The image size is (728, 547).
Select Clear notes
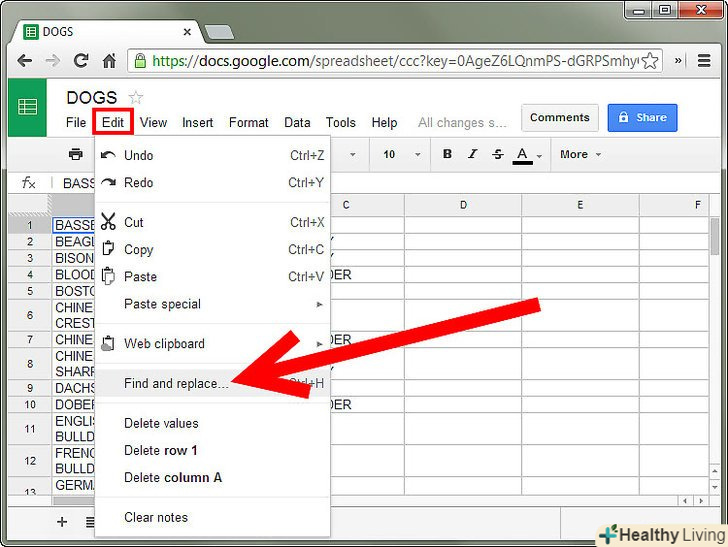tap(212, 517)
